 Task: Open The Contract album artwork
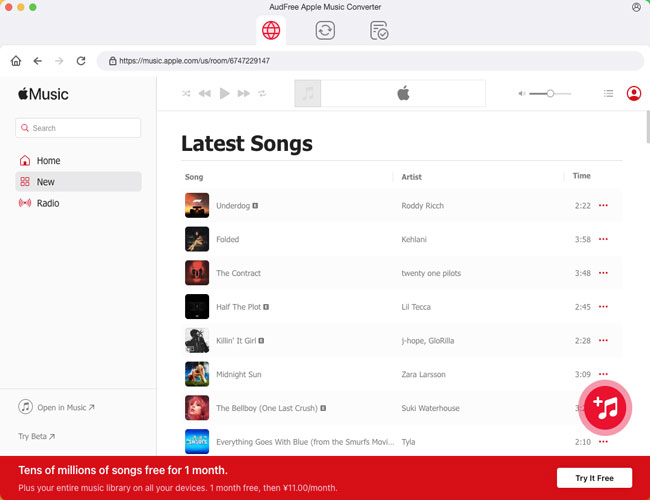coord(197,273)
